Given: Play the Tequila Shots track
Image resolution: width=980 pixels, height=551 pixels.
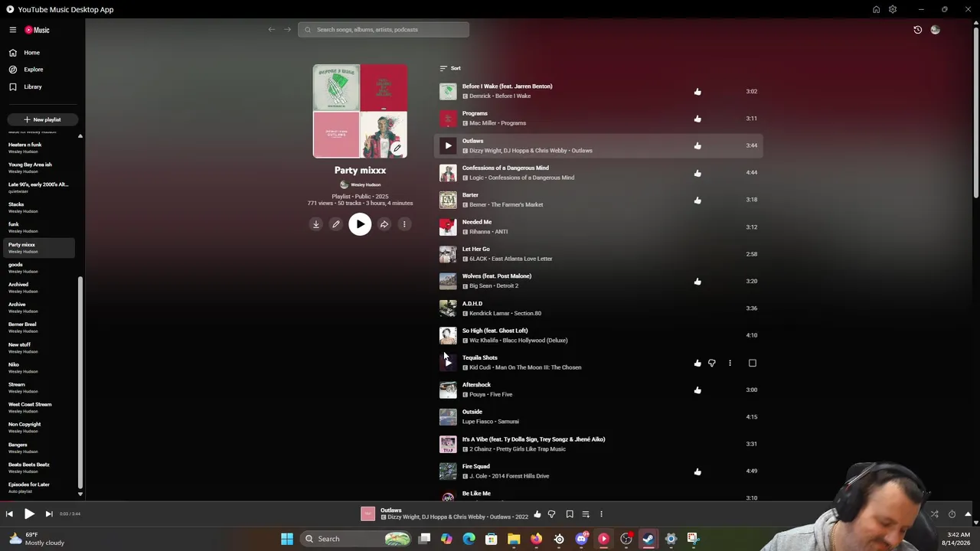Looking at the screenshot, I should tap(448, 363).
